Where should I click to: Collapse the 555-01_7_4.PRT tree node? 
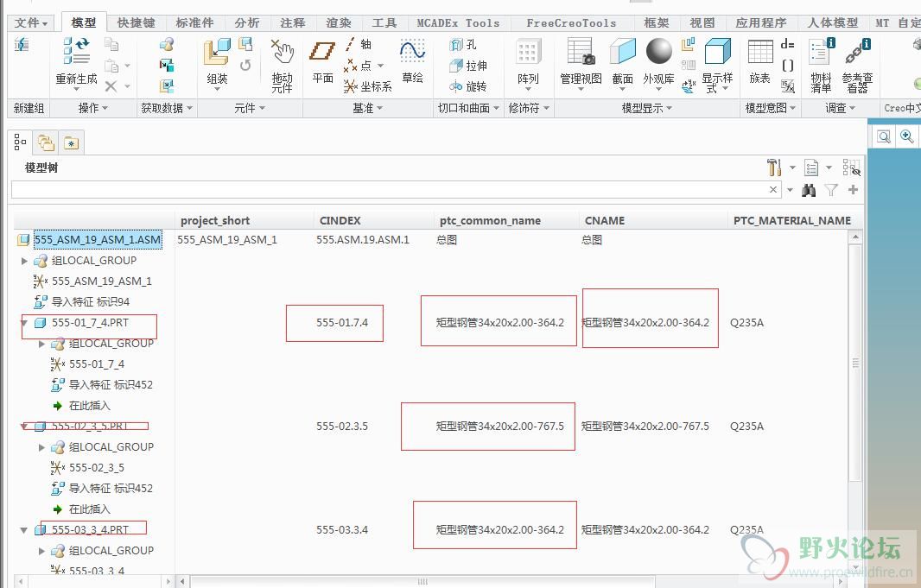click(x=24, y=323)
